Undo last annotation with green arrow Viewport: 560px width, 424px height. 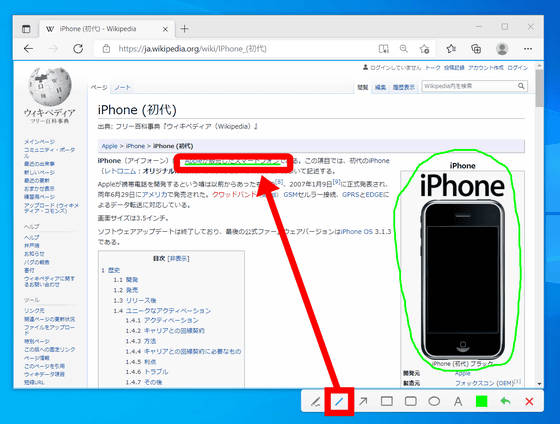tap(505, 401)
